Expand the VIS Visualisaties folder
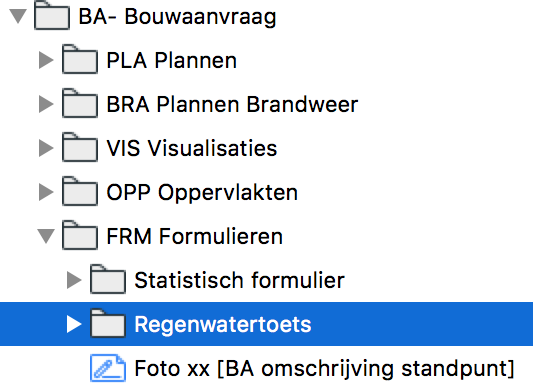Viewport: 533px width, 390px height. point(46,148)
